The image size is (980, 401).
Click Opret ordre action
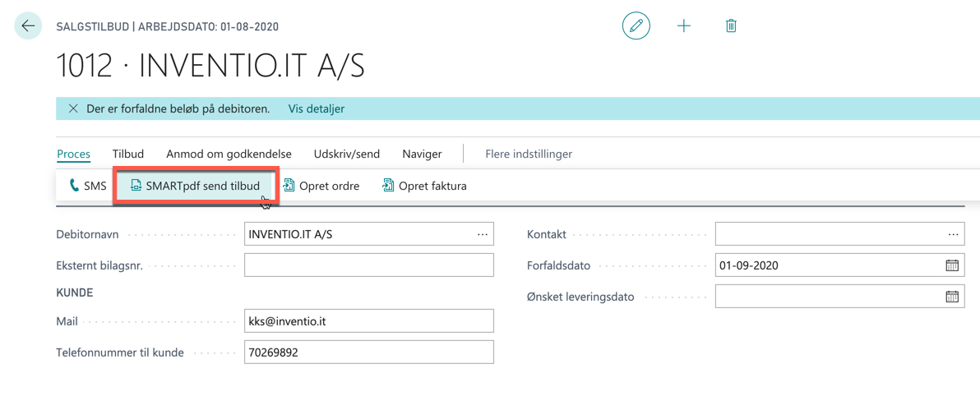[321, 186]
